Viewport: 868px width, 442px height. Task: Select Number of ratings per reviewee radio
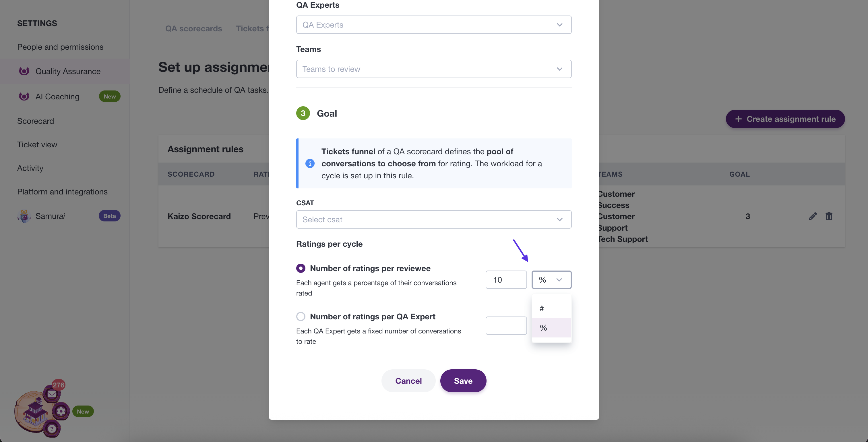pos(301,268)
